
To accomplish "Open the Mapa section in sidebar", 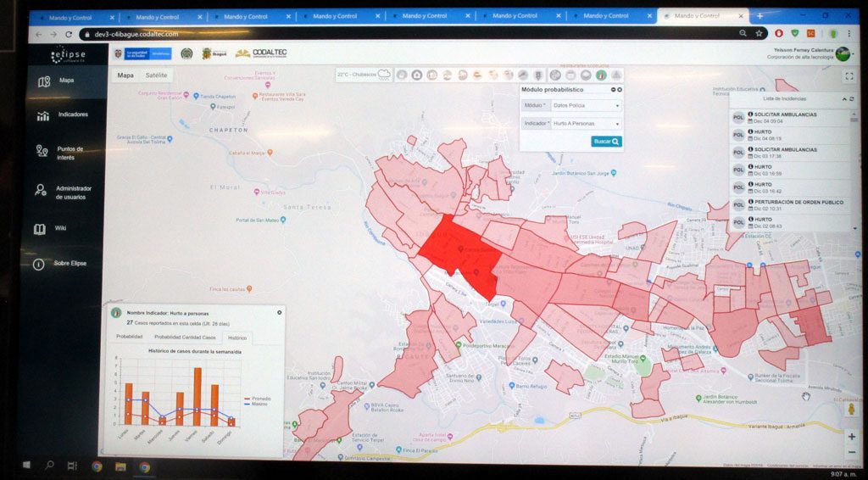I will [65, 81].
